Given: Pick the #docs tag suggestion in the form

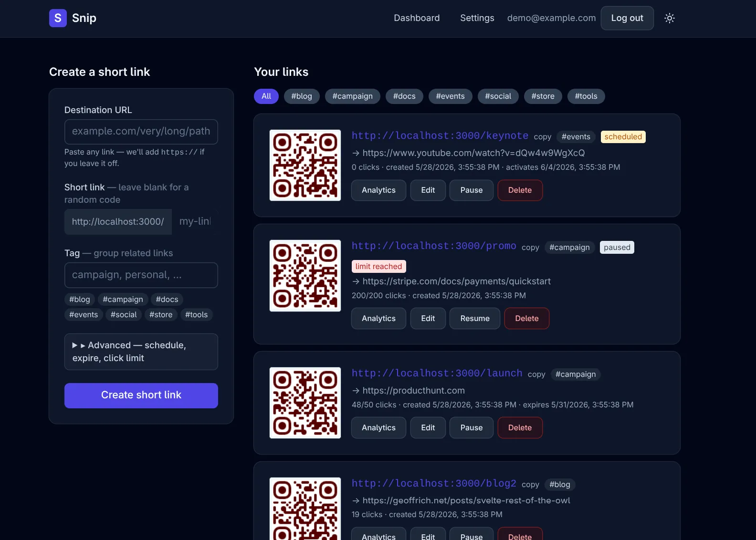Looking at the screenshot, I should click(167, 300).
